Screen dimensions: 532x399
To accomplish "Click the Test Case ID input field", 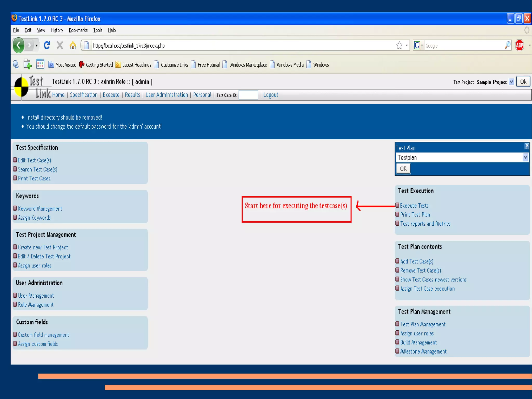I will [x=248, y=95].
